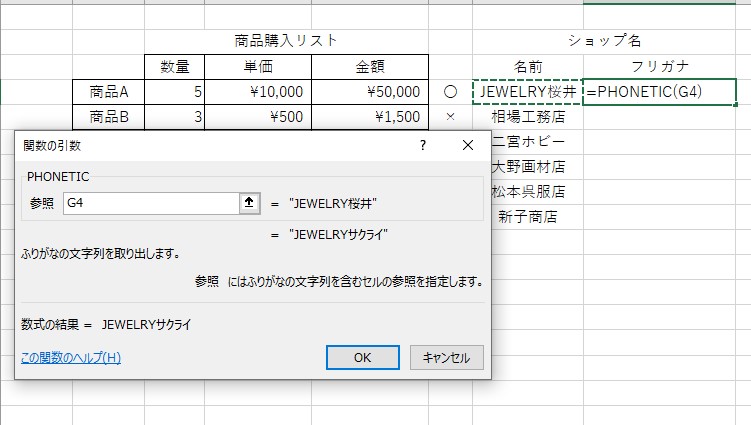Click the フリガナ header cell
This screenshot has height=425, width=751.
click(x=659, y=66)
